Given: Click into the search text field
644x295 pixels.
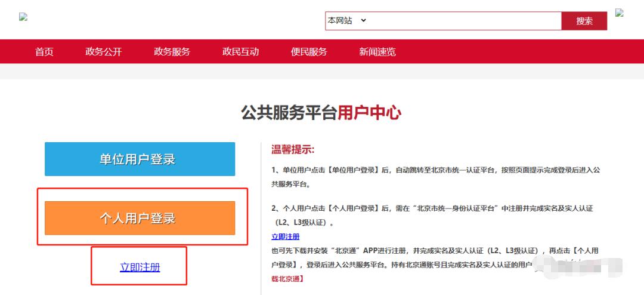Looking at the screenshot, I should (x=464, y=20).
